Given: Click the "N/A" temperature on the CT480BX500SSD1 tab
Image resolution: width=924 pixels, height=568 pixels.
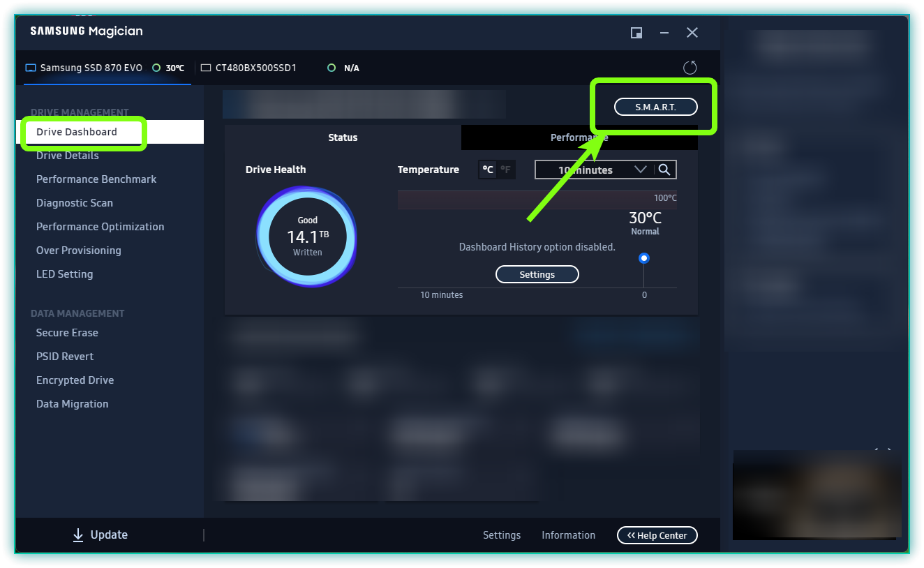Looking at the screenshot, I should click(352, 68).
